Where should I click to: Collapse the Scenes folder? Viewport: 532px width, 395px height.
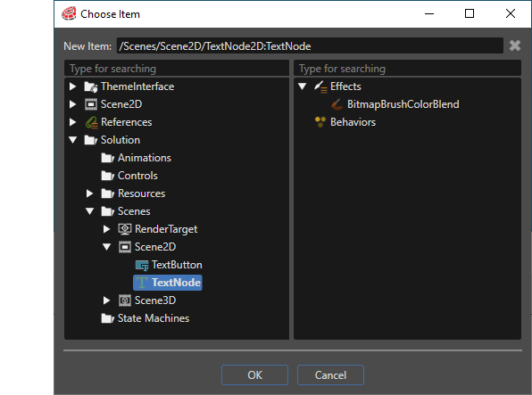click(89, 211)
